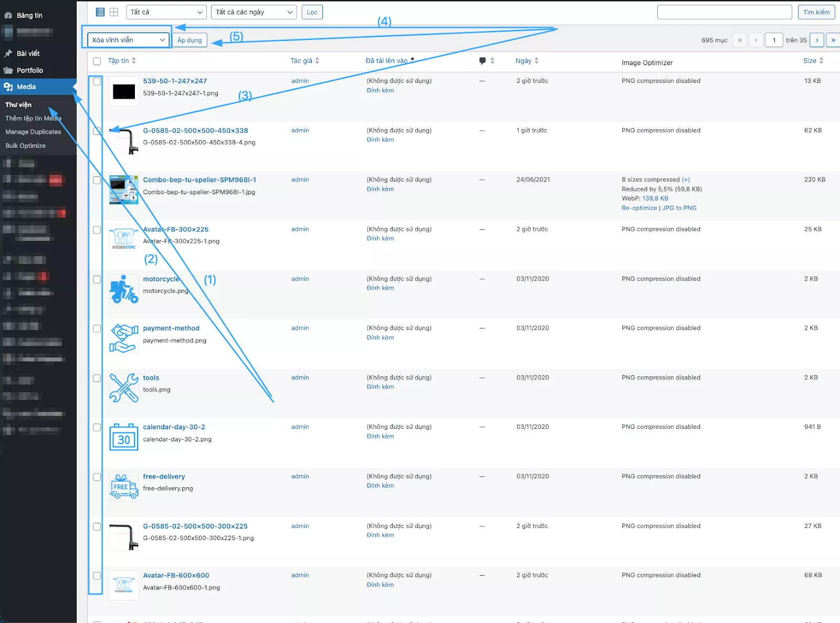Click the Re-optimize link for Combo-bep-tu image
The width and height of the screenshot is (840, 623).
pos(639,208)
